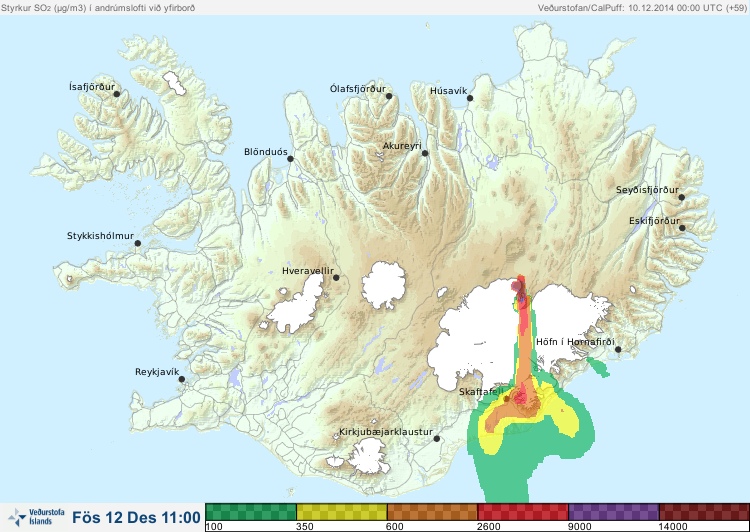Click the Stykkishólmur label
This screenshot has width=750, height=532.
click(100, 236)
